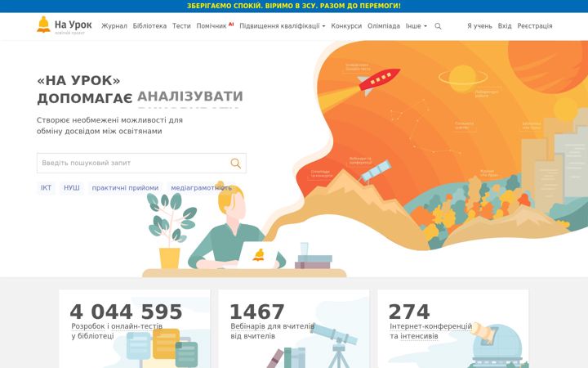
Task: Select the НУШ search tag
Action: pos(71,188)
